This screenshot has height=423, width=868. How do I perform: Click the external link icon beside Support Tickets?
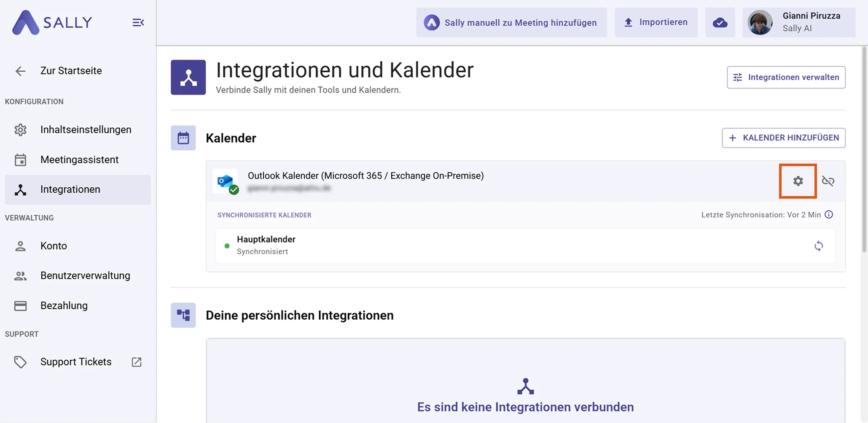click(x=137, y=362)
